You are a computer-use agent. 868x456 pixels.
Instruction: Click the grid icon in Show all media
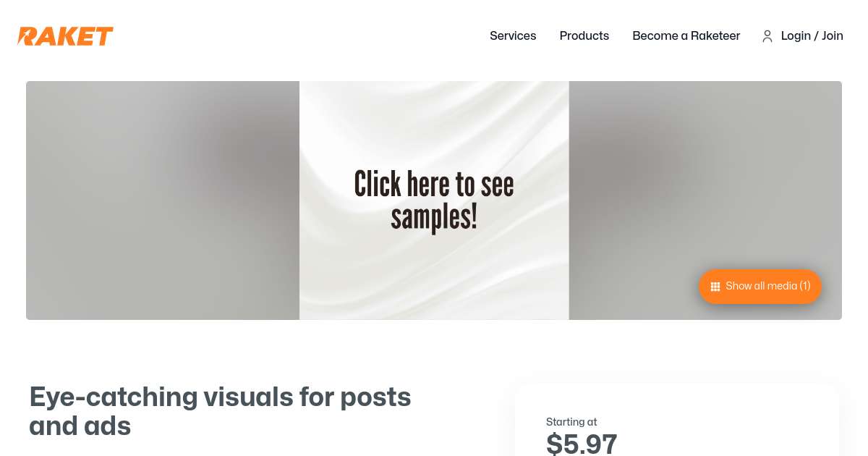click(x=715, y=287)
